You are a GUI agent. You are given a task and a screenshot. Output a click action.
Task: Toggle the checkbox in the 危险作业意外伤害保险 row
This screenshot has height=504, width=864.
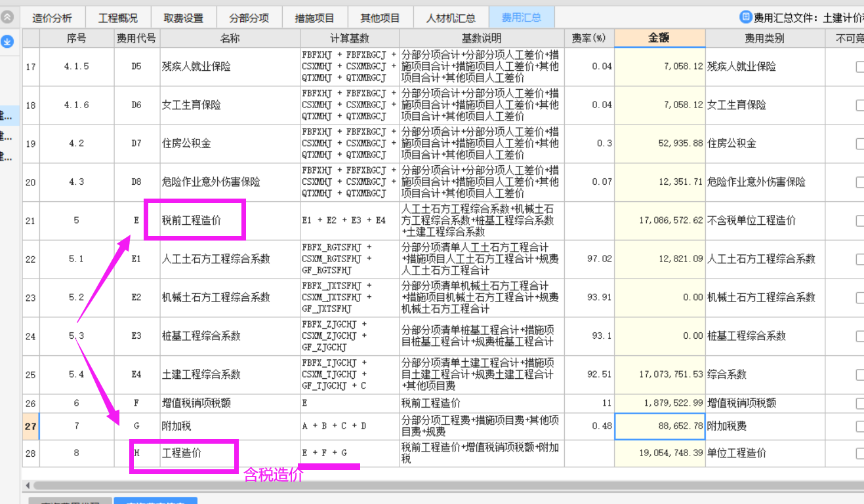click(860, 182)
